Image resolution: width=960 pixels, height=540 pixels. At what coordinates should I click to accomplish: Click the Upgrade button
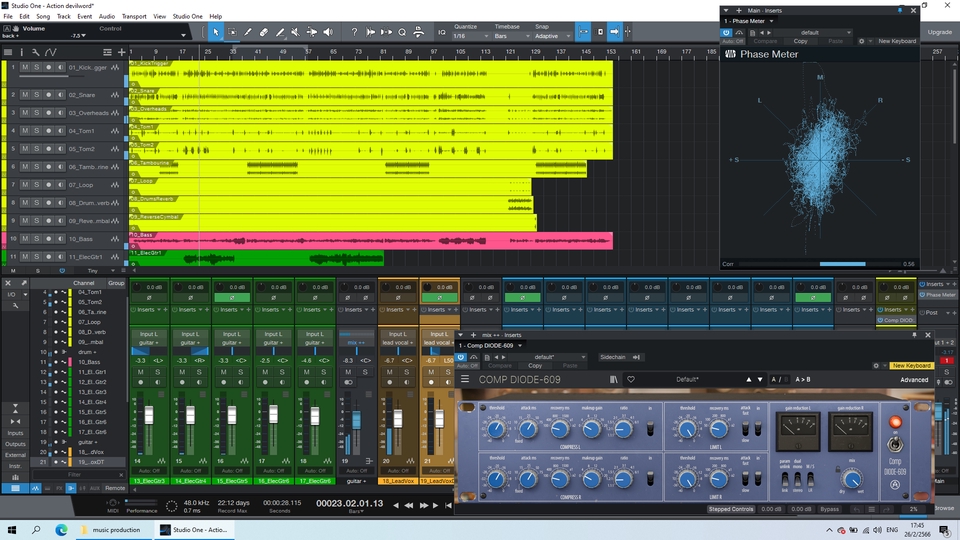(939, 32)
